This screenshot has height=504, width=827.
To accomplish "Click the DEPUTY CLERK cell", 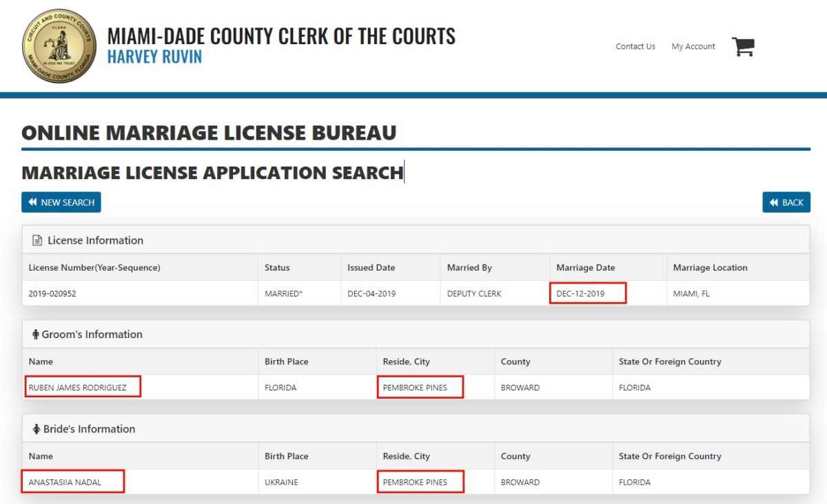I will pos(474,293).
